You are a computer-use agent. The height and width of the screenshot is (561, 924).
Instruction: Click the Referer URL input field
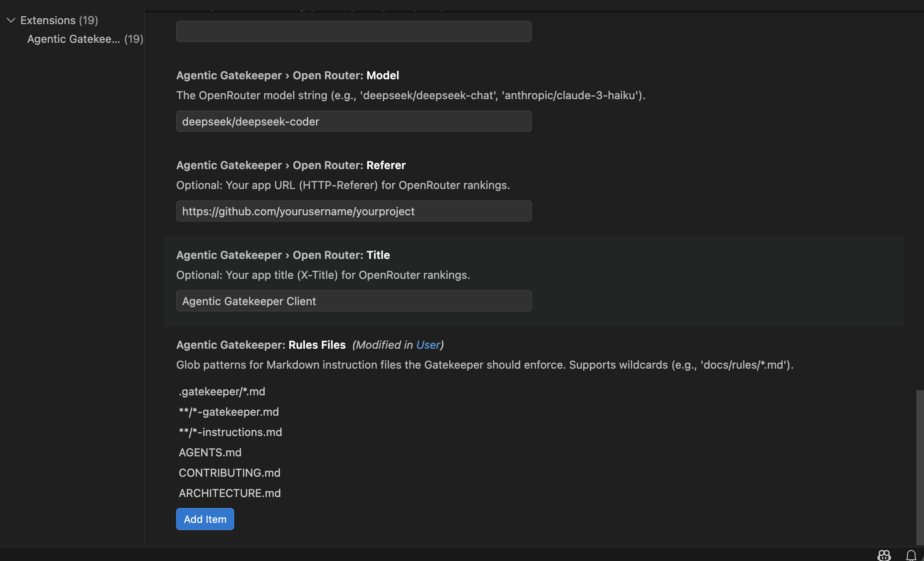[x=354, y=211]
